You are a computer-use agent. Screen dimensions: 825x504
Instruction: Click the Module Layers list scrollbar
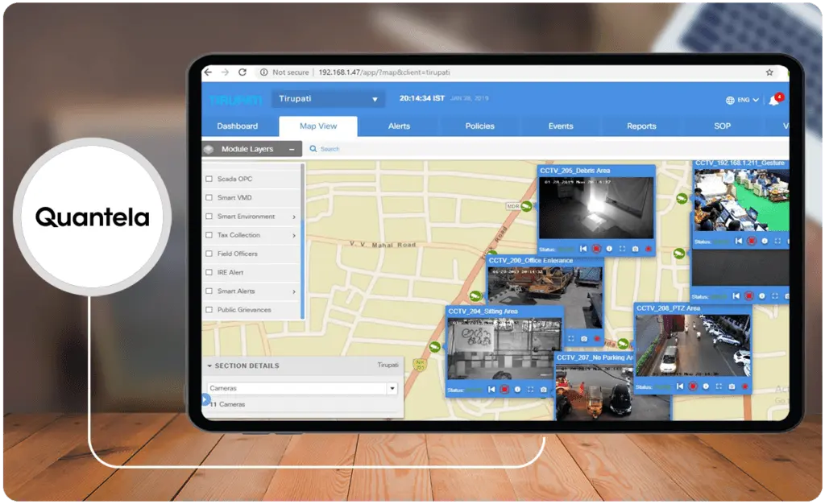tap(303, 242)
